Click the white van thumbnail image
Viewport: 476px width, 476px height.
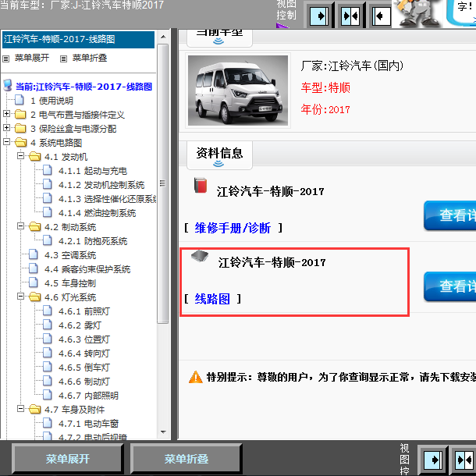click(238, 91)
